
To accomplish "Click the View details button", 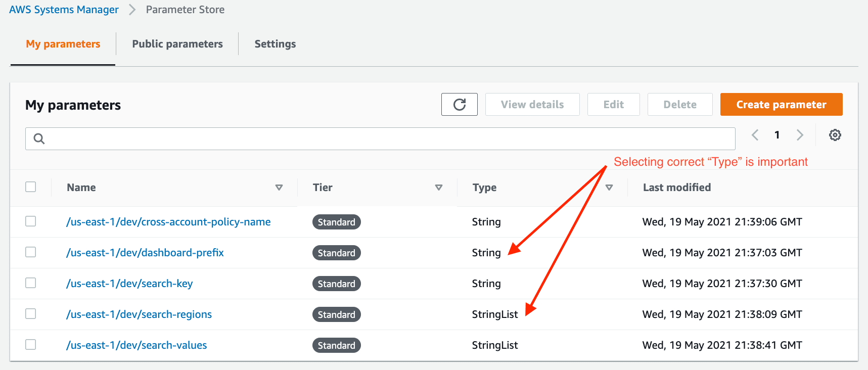I will (x=532, y=104).
